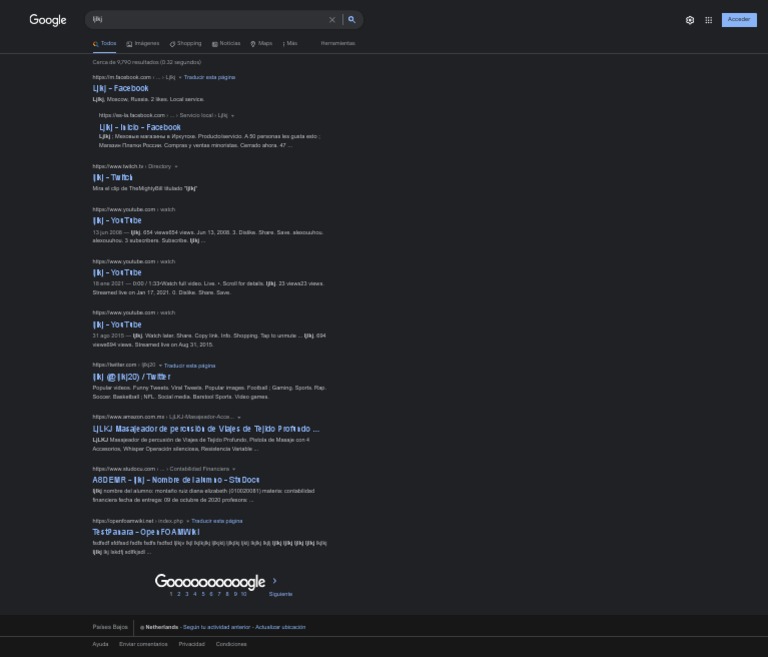Switch to the Shopping tab
The image size is (768, 657).
[185, 44]
